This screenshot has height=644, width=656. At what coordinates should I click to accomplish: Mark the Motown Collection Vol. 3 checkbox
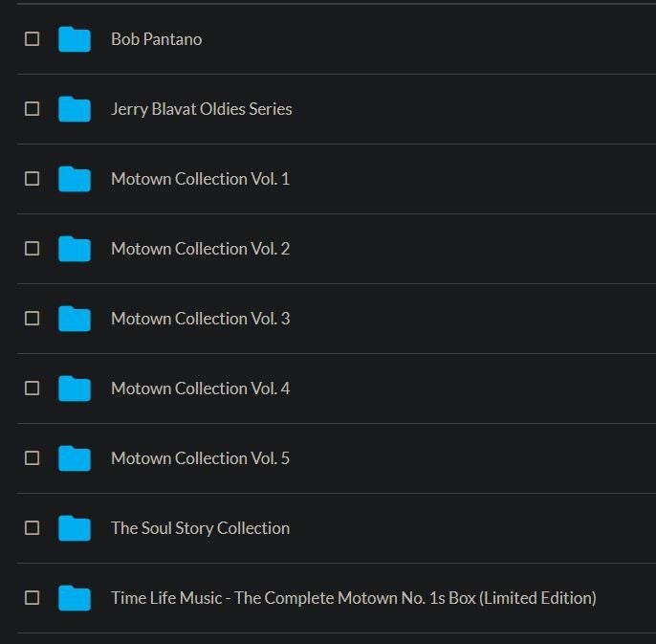point(32,319)
